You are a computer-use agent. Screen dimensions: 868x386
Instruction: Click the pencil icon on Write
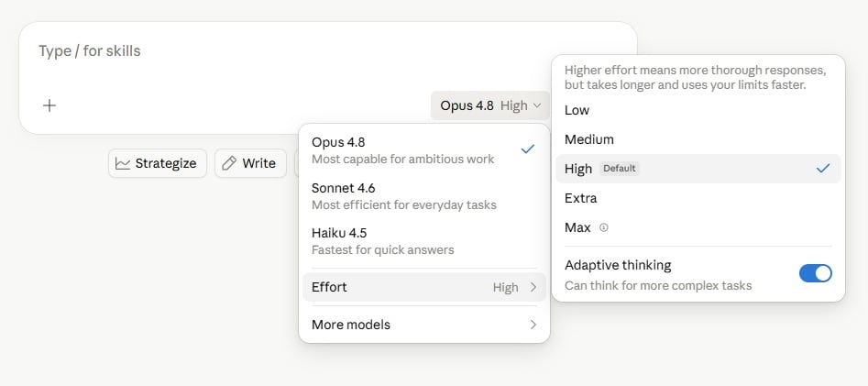click(x=228, y=163)
